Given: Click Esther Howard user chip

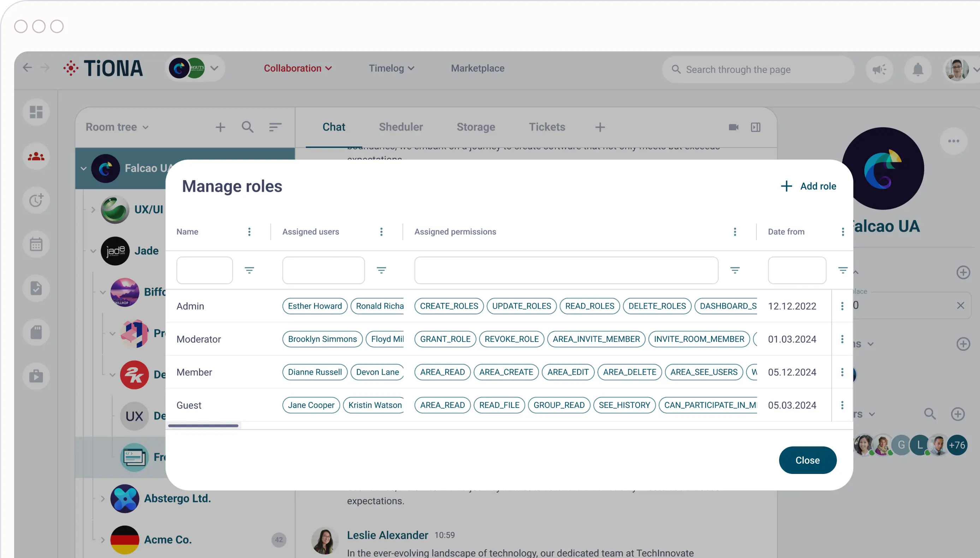Looking at the screenshot, I should [315, 306].
